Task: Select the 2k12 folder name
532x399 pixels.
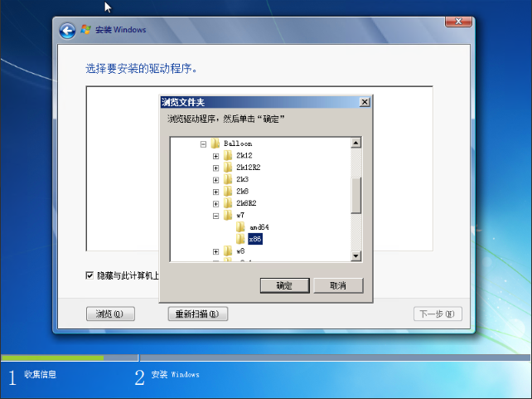Action: click(x=244, y=155)
